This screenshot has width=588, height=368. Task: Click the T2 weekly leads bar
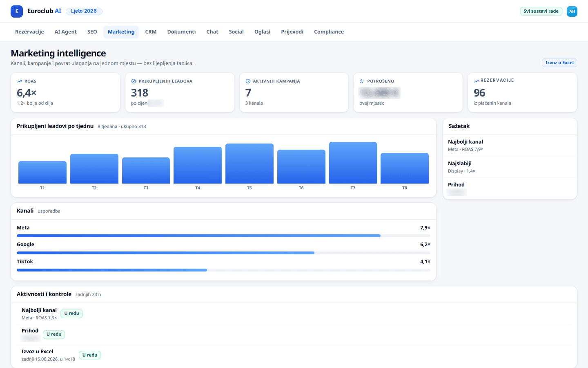coord(94,168)
